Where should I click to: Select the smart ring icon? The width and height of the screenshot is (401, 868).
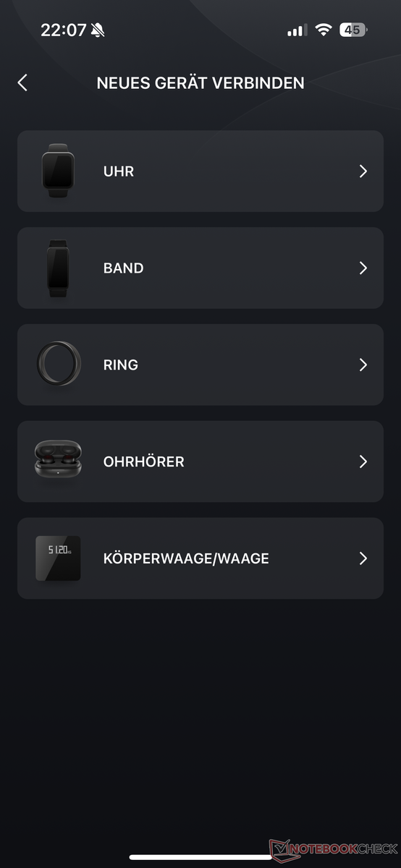[58, 365]
